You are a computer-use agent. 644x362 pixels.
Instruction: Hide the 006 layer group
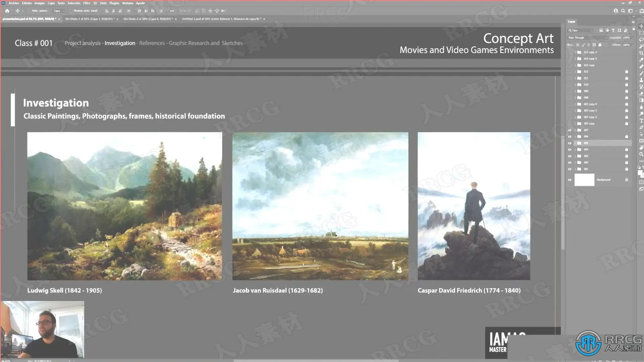click(x=570, y=136)
